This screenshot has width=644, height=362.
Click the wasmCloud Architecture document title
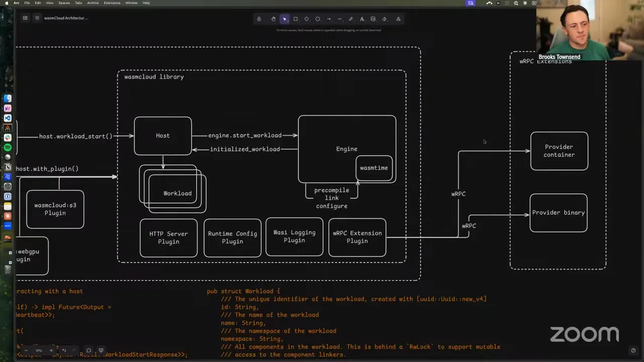66,18
